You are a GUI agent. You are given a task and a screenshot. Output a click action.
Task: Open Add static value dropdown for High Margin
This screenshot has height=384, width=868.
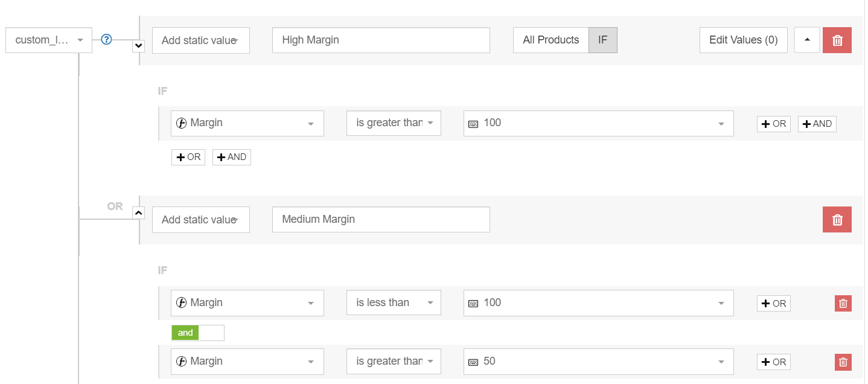tap(201, 40)
